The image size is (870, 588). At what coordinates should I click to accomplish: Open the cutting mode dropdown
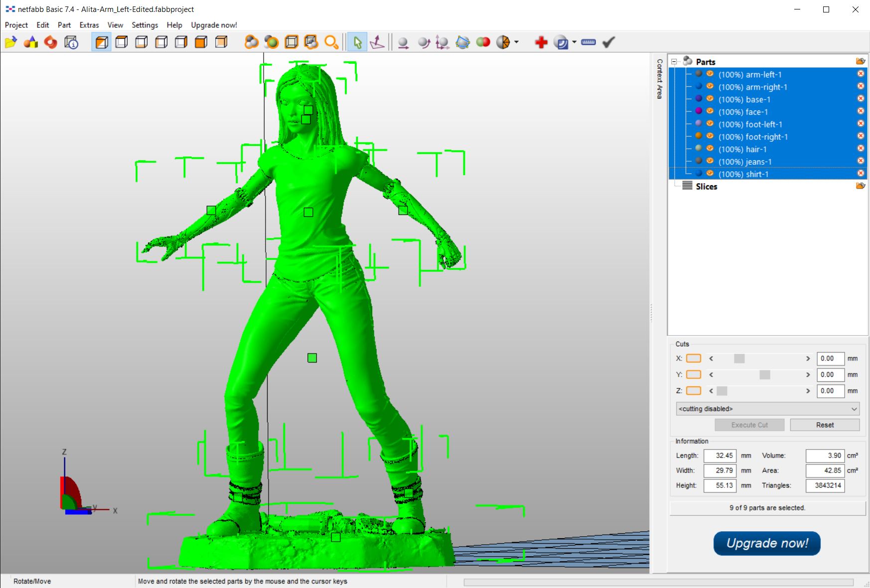point(768,409)
